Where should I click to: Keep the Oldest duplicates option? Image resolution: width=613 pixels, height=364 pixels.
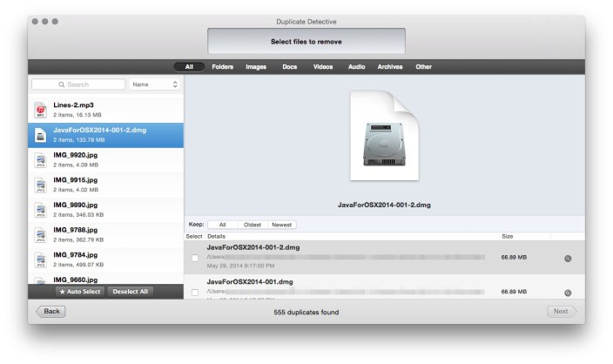(253, 225)
